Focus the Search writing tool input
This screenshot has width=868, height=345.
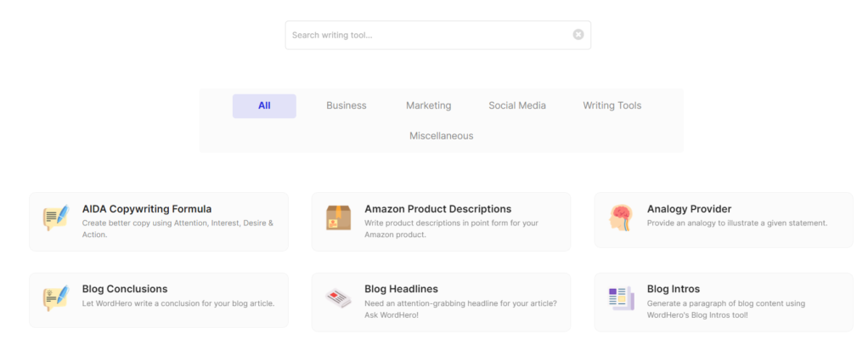pos(429,35)
